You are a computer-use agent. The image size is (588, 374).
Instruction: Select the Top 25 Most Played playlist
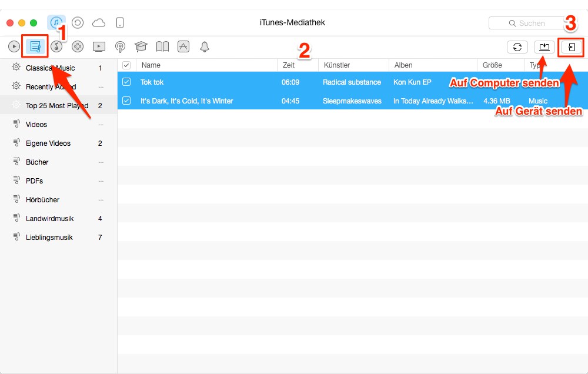pos(58,105)
